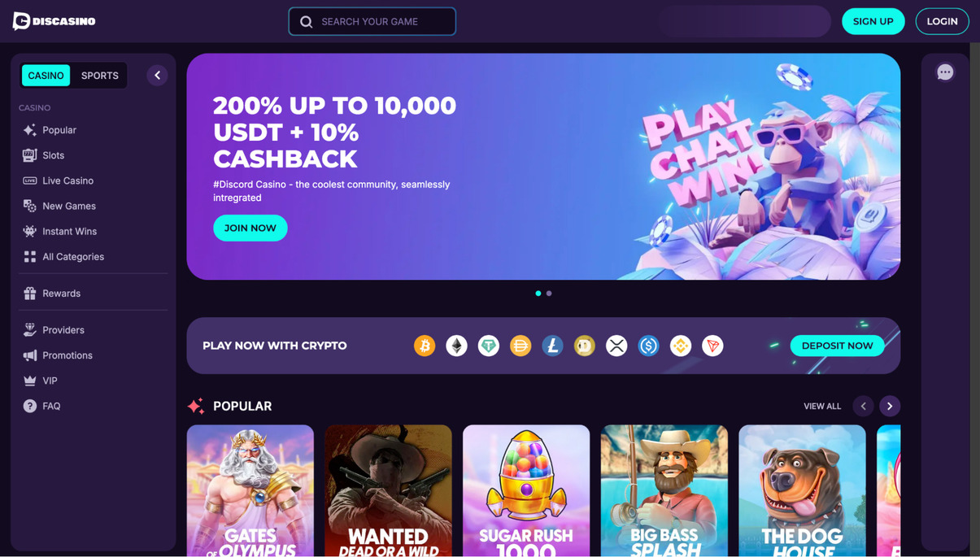This screenshot has height=557, width=980.
Task: Focus the Search Your Game field
Action: (372, 21)
